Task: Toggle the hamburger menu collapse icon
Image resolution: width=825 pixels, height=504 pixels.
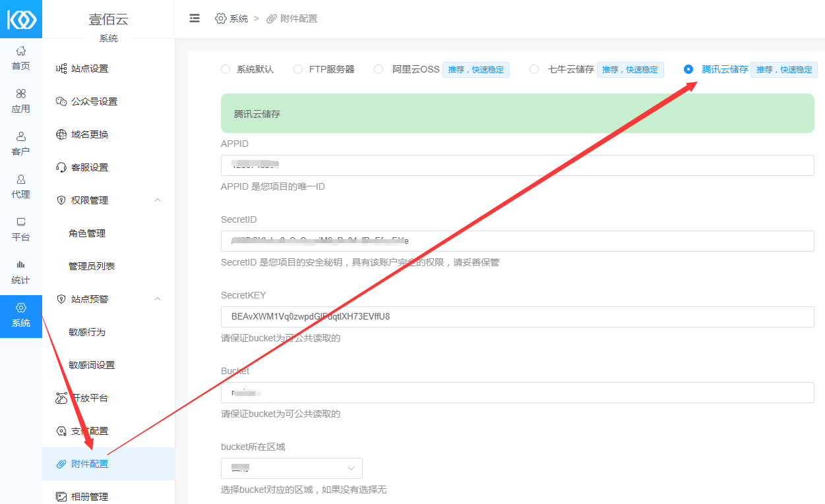Action: (x=195, y=18)
